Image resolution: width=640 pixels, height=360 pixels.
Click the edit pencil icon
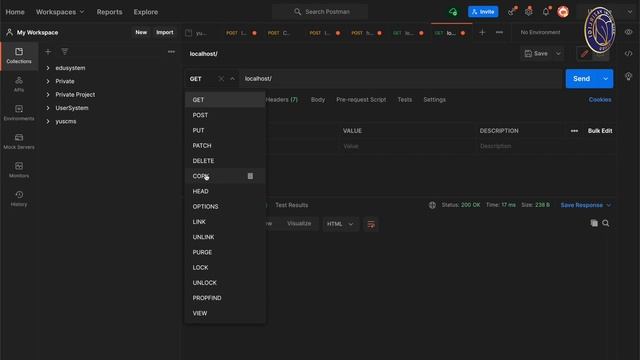coord(584,53)
